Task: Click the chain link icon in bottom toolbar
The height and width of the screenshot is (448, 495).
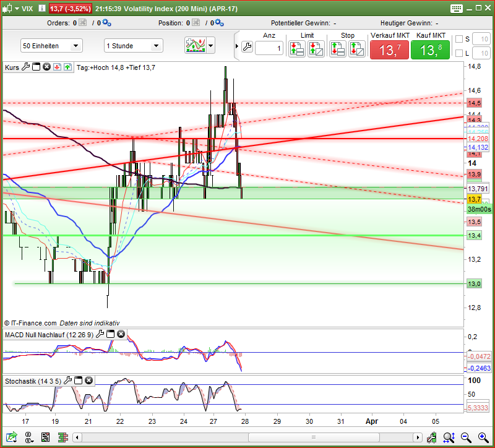Action: tap(28, 437)
